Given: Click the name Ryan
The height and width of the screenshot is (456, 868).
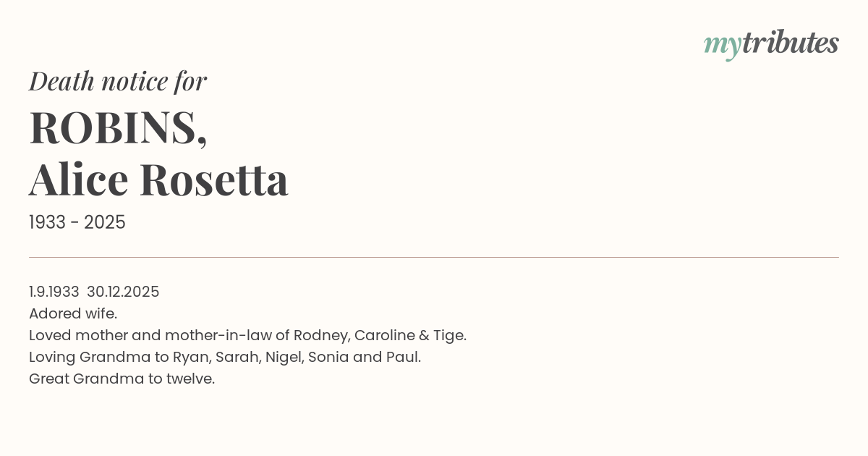Looking at the screenshot, I should coord(190,357).
